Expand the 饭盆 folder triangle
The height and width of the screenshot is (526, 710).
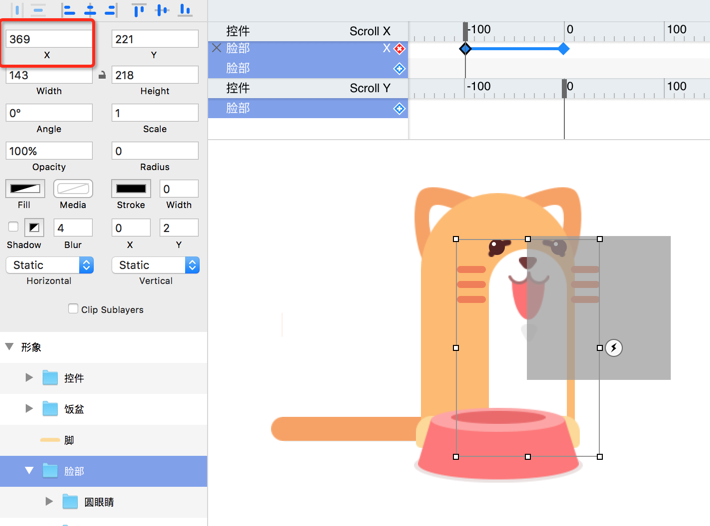(x=29, y=408)
